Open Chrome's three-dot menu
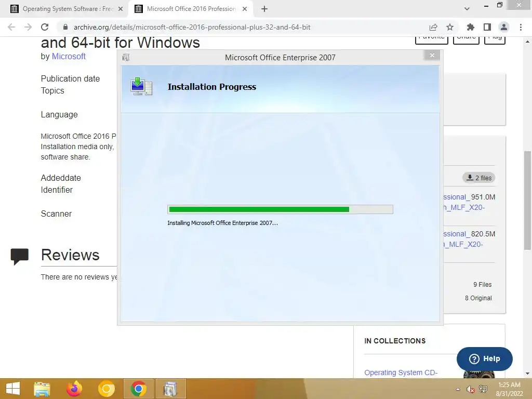This screenshot has width=532, height=399. 521,27
